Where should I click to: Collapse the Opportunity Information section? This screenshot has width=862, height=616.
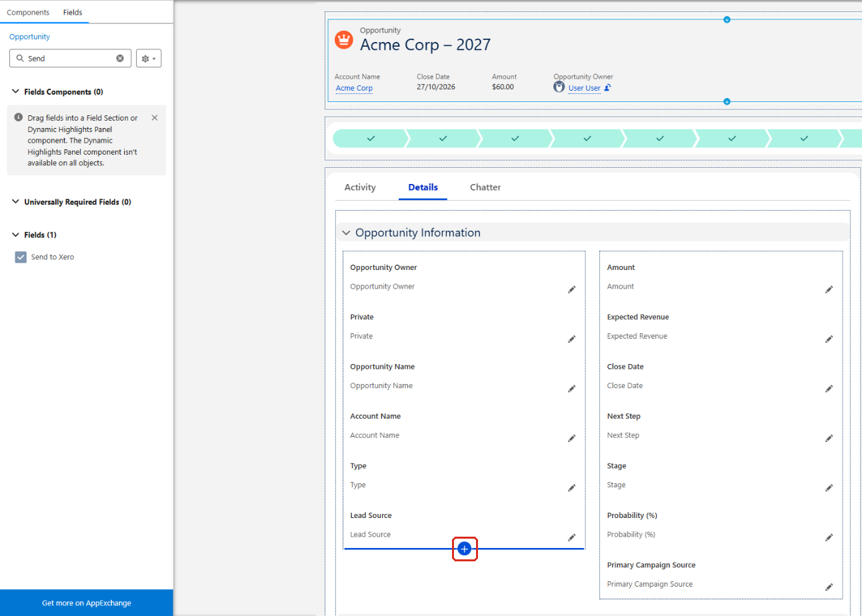click(346, 233)
